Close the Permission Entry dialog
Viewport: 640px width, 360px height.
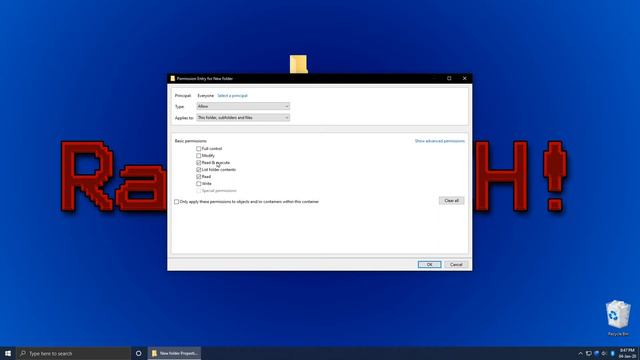click(x=464, y=78)
